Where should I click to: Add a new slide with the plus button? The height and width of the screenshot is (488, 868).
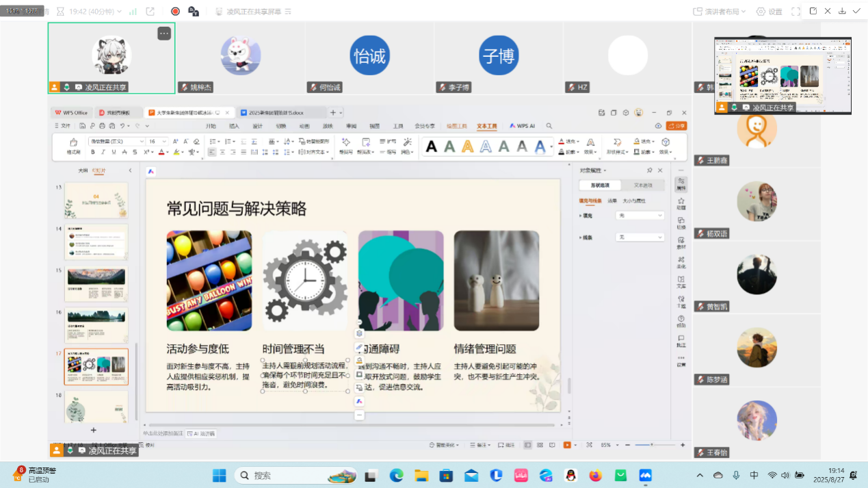[x=94, y=430]
